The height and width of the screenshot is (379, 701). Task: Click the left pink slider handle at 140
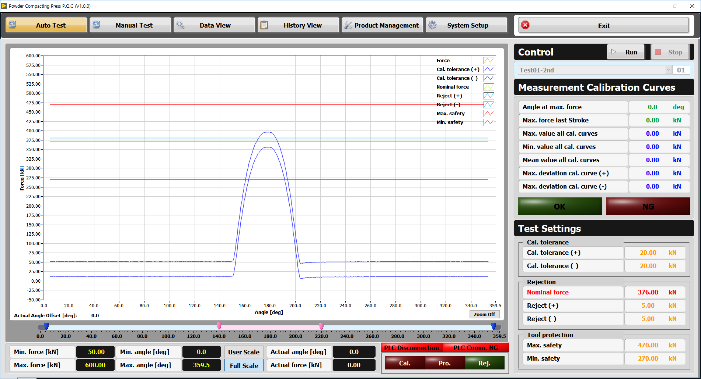tap(219, 326)
